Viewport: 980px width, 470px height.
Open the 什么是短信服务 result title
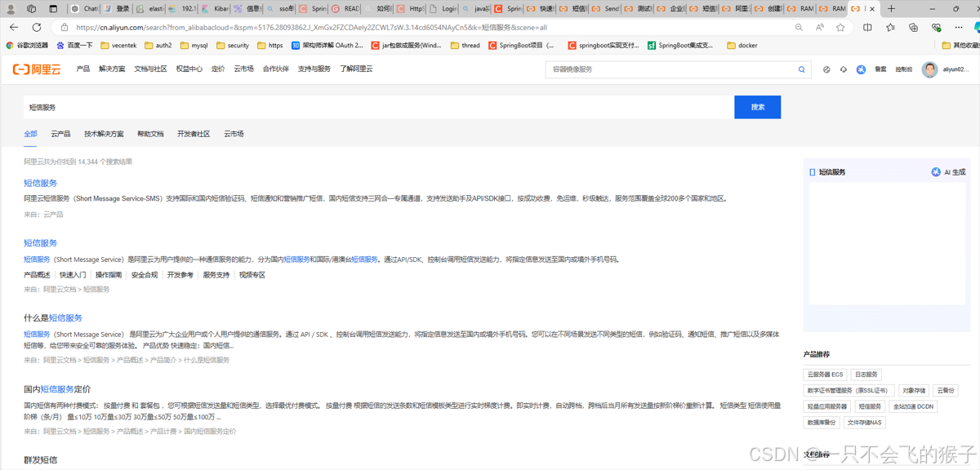click(x=53, y=318)
